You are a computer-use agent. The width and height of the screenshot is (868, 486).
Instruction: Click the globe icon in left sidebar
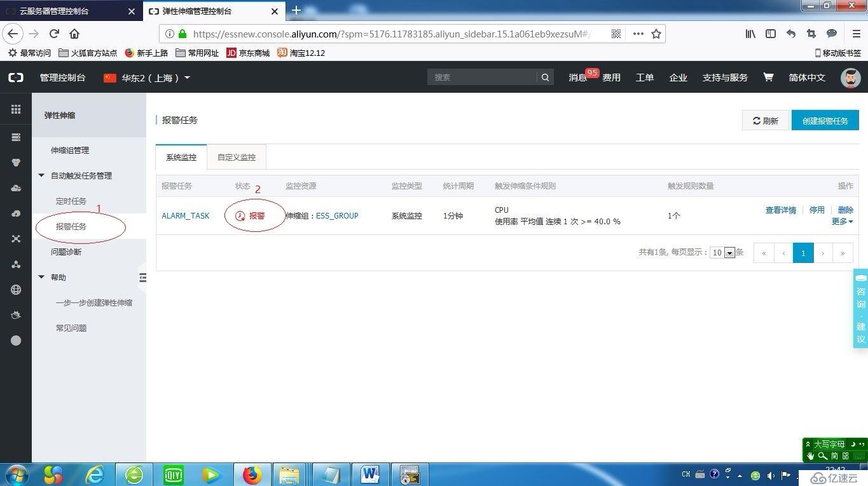coord(16,290)
